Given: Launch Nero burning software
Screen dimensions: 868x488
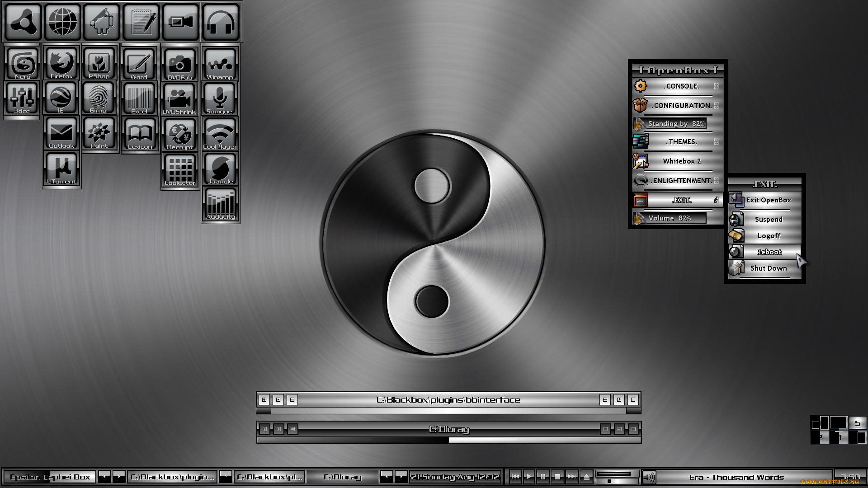Looking at the screenshot, I should [x=22, y=63].
